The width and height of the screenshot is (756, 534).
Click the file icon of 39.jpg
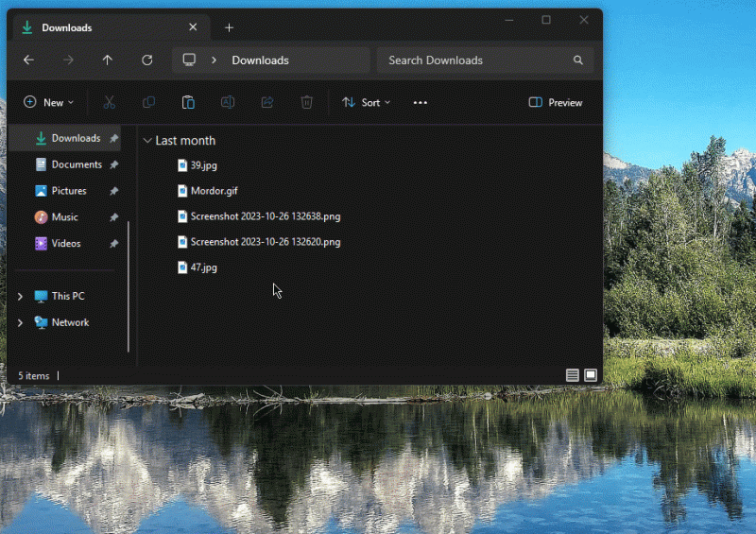182,165
